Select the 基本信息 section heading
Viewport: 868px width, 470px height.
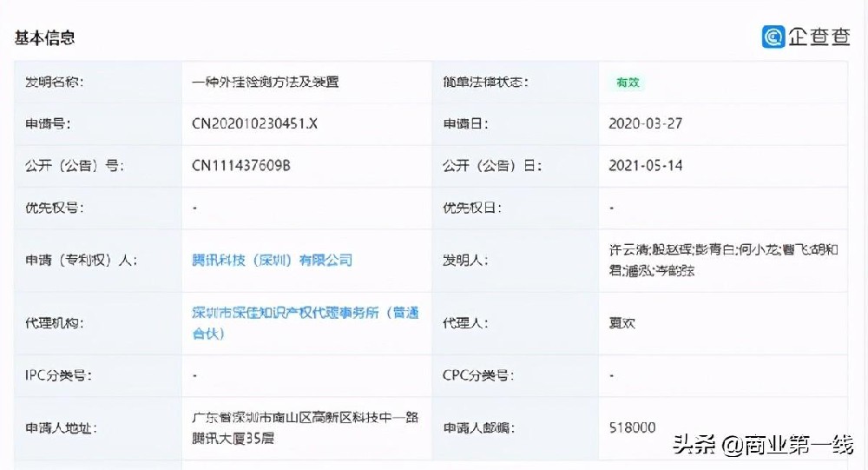click(x=44, y=37)
